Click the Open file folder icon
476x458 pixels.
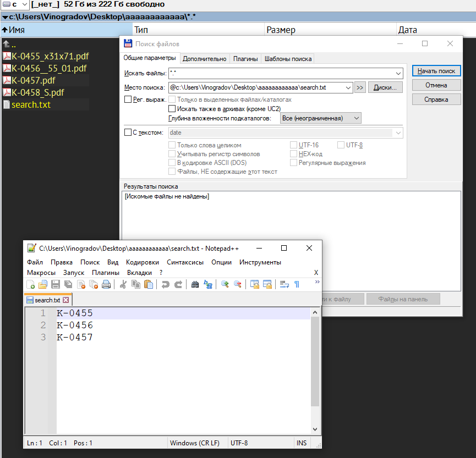tap(43, 284)
